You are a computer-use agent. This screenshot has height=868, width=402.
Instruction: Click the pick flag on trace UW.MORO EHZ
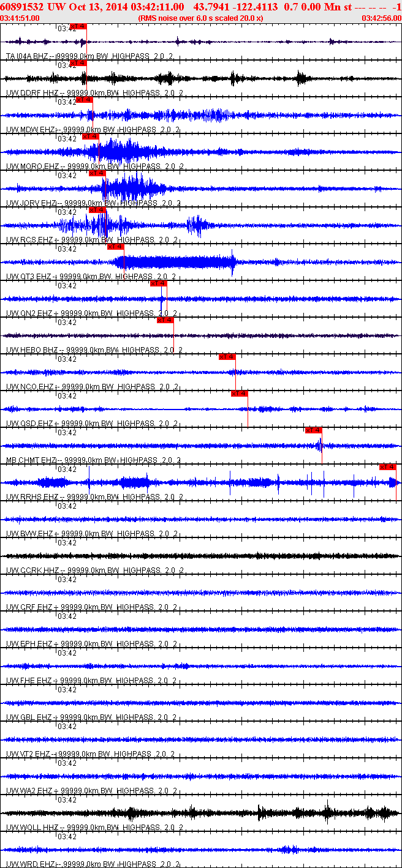click(x=90, y=137)
